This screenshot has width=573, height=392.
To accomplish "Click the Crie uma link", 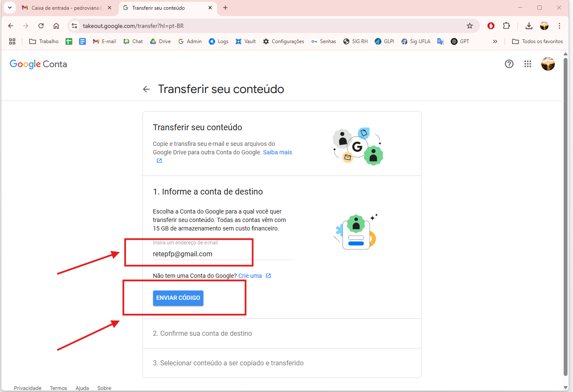I will coord(250,276).
